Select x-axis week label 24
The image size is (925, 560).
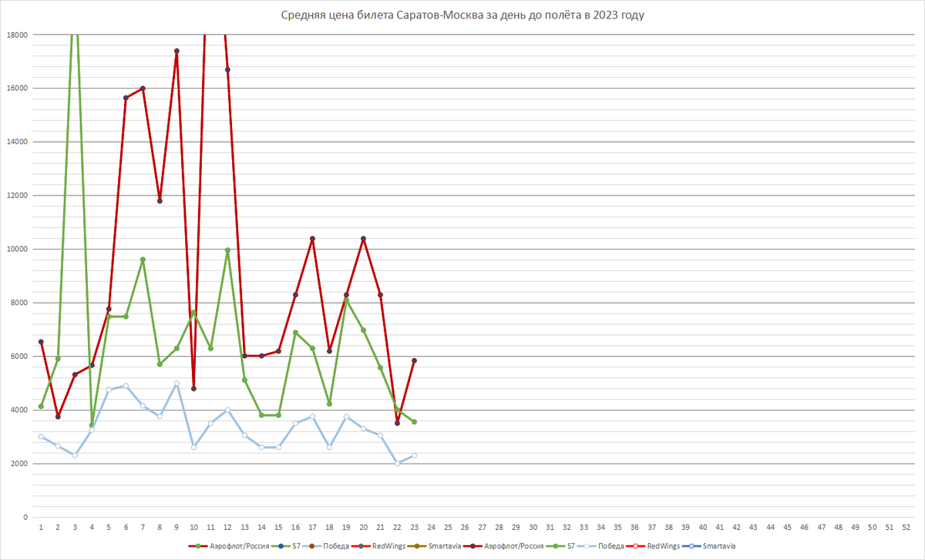click(431, 528)
